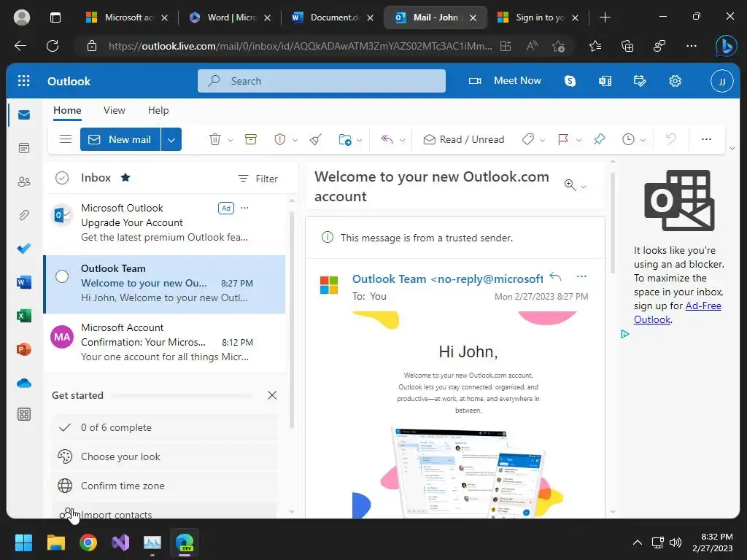This screenshot has width=747, height=560.
Task: Open Files attachments paperclip in sidebar
Action: [24, 215]
